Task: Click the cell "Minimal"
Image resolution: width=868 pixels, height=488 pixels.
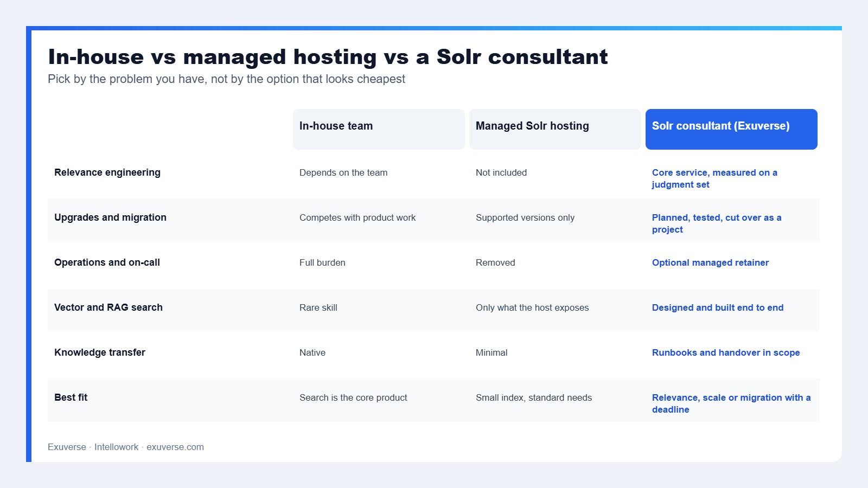Action: (x=492, y=352)
